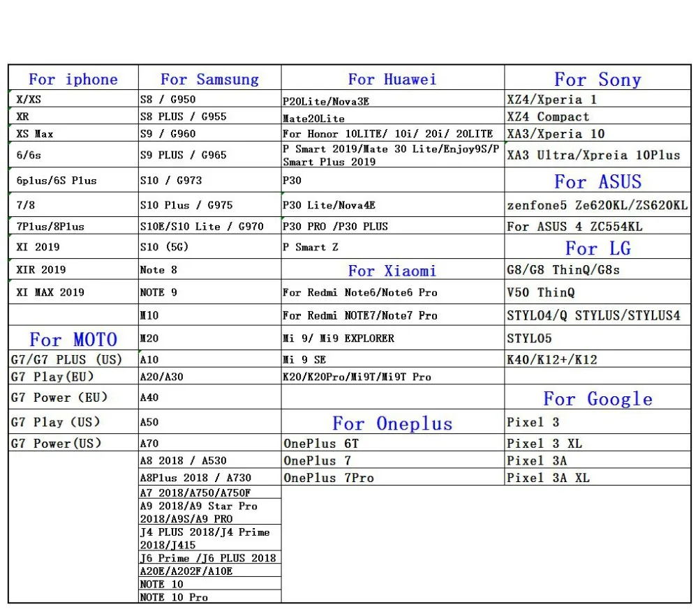The image size is (698, 616).
Task: Click the 'A7 2018/A750/A750F' cell
Action: pos(209,492)
